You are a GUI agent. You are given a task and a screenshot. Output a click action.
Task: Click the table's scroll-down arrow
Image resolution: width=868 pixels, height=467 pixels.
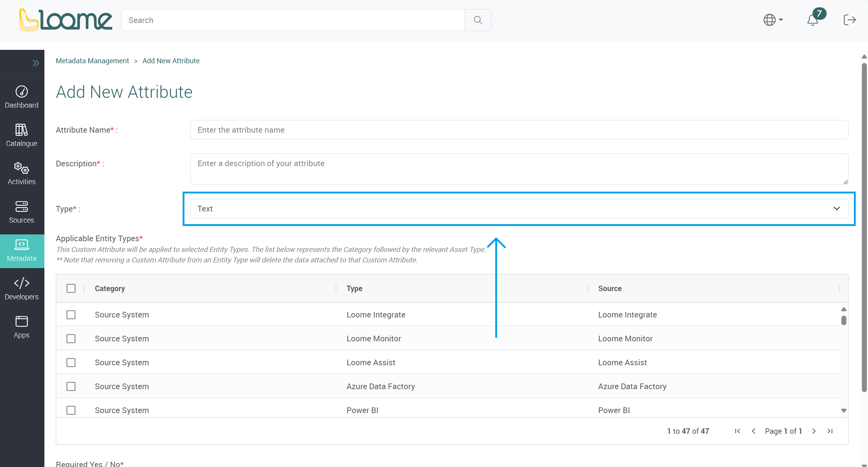[843, 410]
